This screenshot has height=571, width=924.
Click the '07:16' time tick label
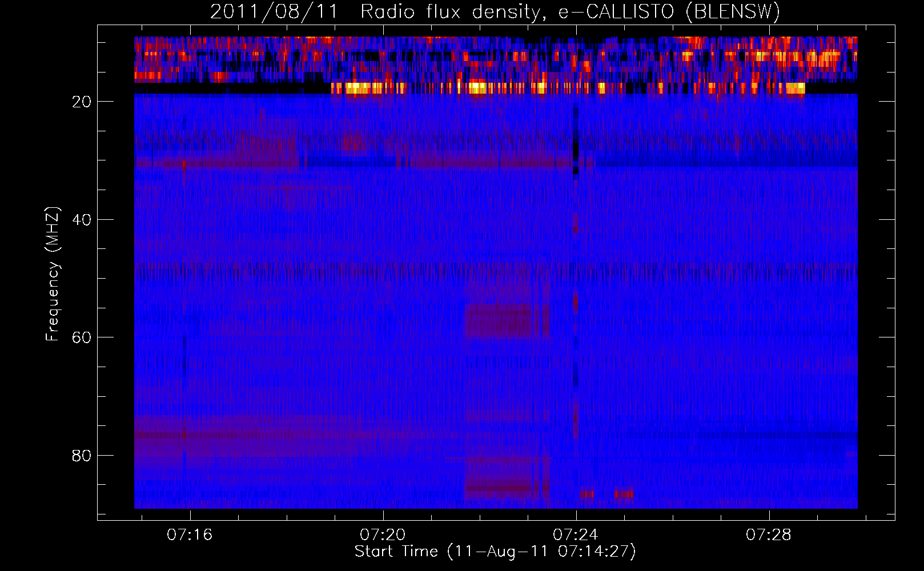(x=190, y=534)
